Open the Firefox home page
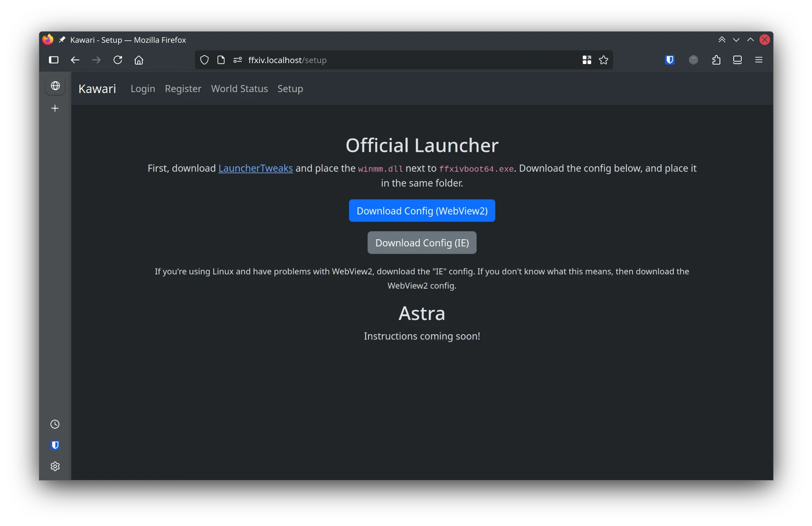Viewport: 812px width, 526px height. (x=139, y=60)
